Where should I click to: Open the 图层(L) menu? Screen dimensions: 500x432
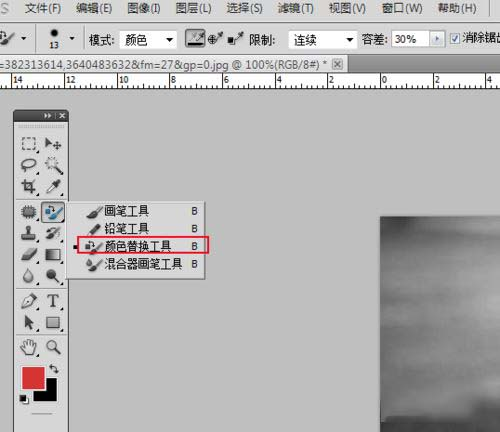coord(193,8)
